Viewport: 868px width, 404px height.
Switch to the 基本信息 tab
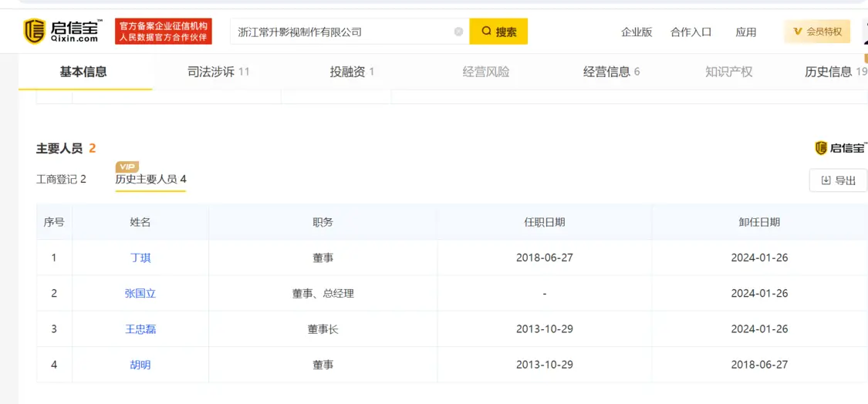click(x=83, y=72)
